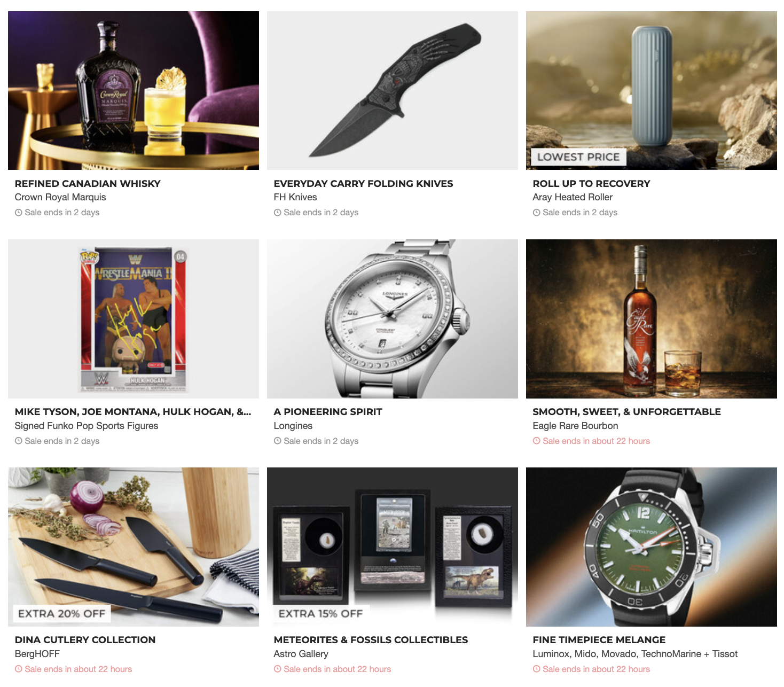Open the Longines watch image
Image resolution: width=784 pixels, height=687 pixels.
pos(393,319)
